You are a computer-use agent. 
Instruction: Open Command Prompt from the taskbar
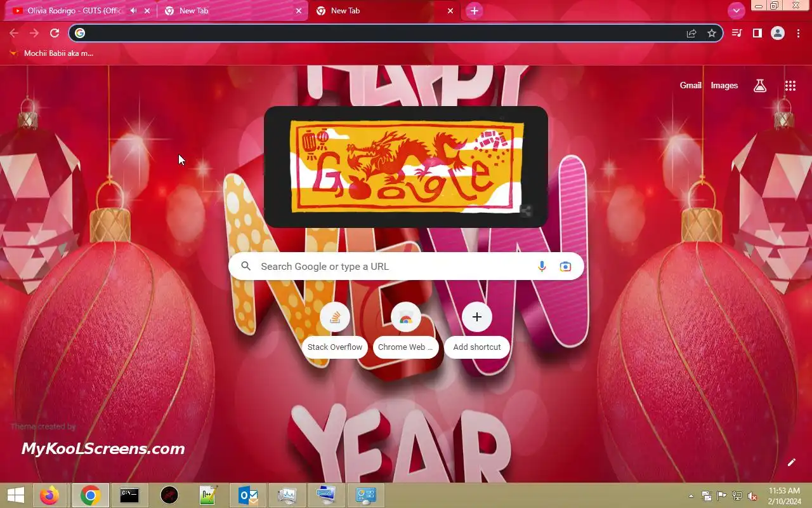click(129, 495)
